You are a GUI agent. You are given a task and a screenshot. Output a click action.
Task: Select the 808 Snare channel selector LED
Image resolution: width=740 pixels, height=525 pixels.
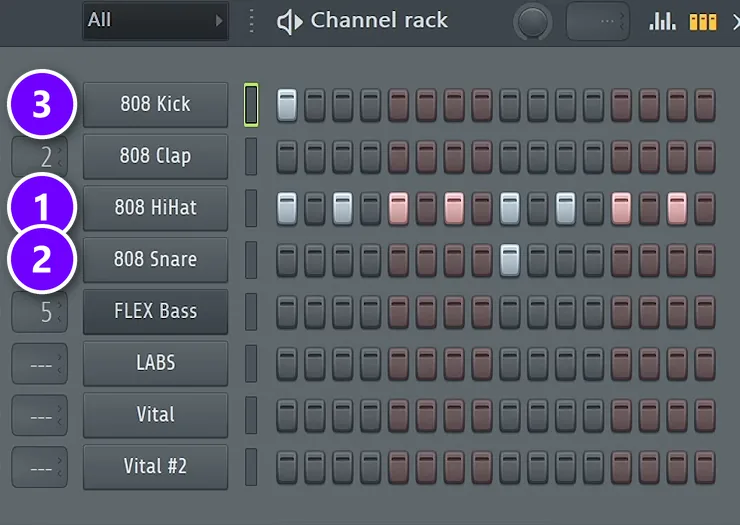[x=251, y=260]
